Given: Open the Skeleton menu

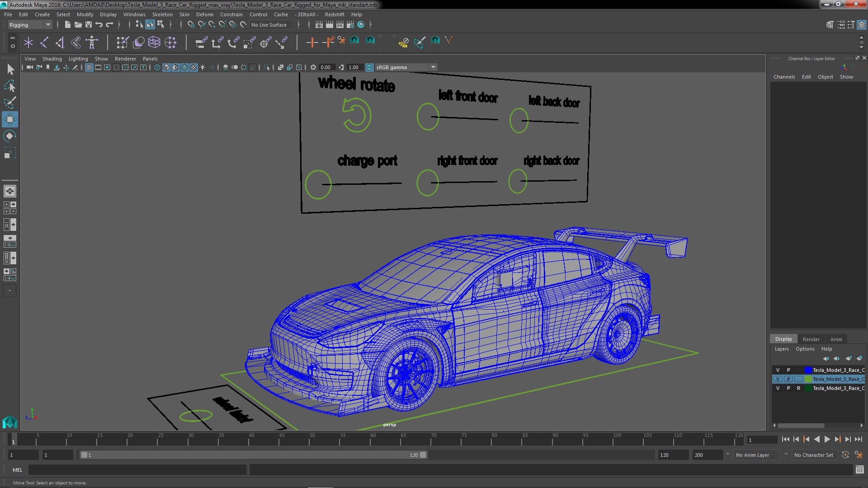Looking at the screenshot, I should (x=162, y=14).
